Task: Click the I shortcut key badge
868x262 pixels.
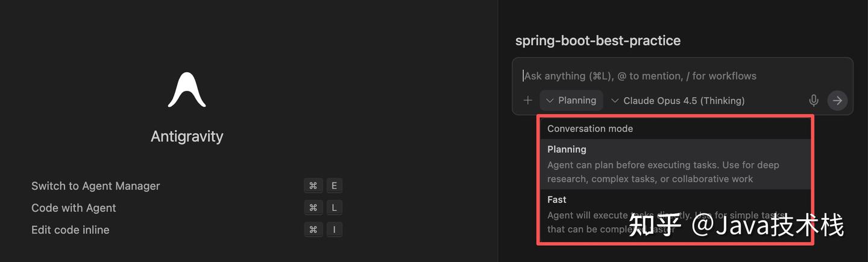Action: [334, 229]
